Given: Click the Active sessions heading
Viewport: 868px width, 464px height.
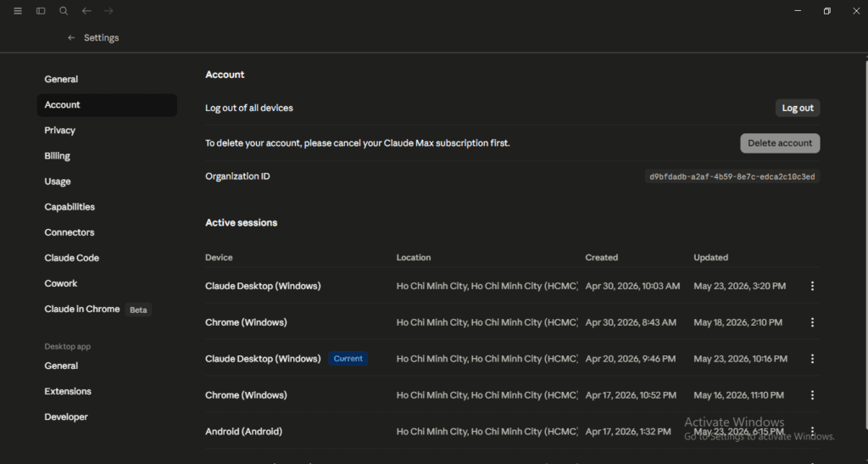Looking at the screenshot, I should click(242, 222).
